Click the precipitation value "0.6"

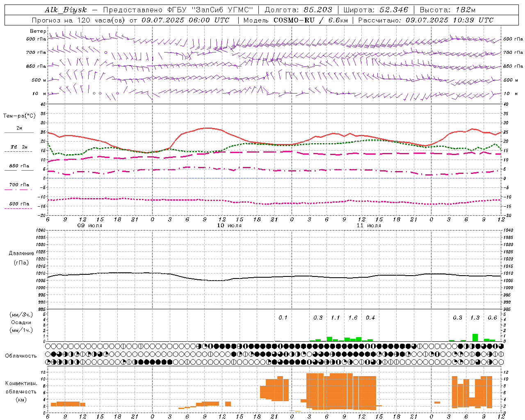492,318
